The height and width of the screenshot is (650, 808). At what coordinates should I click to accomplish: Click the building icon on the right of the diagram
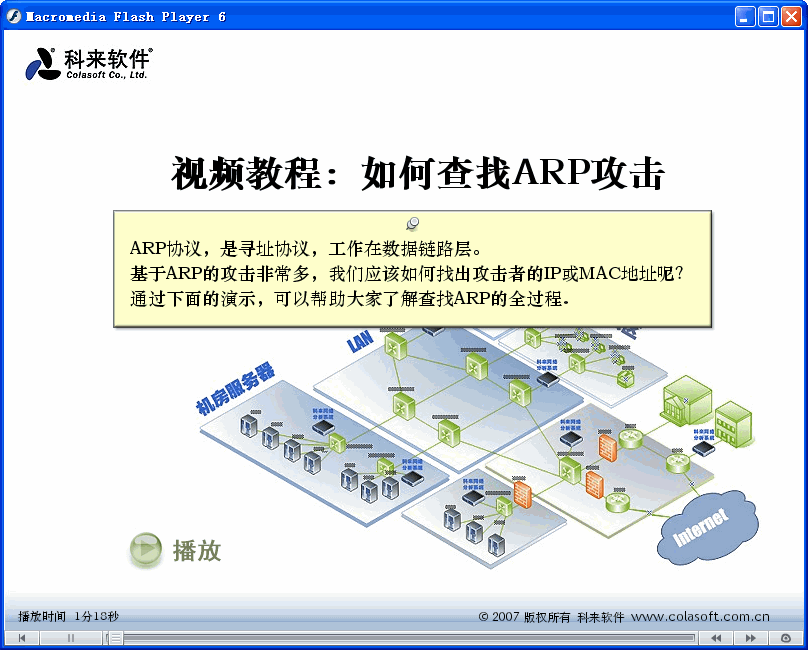pos(684,405)
